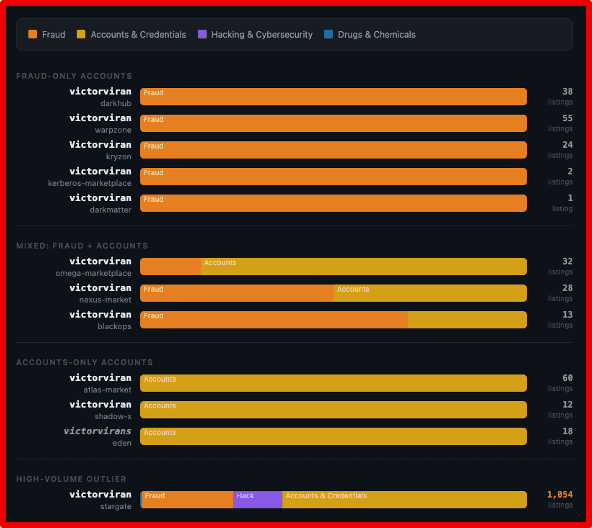Image resolution: width=592 pixels, height=528 pixels.
Task: Click the omega-marketplace orange Fraud segment
Action: 171,267
